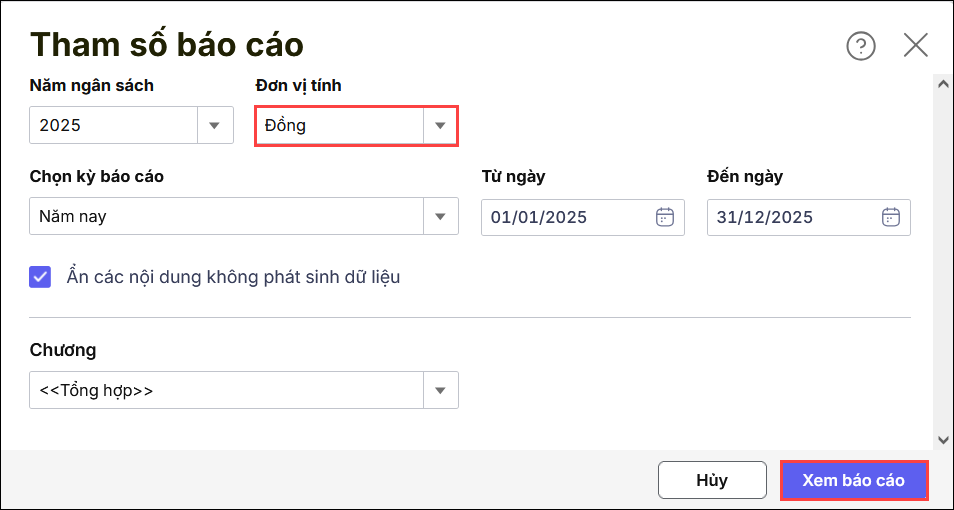Image resolution: width=954 pixels, height=510 pixels.
Task: Expand the Chương dropdown arrow
Action: (x=439, y=390)
